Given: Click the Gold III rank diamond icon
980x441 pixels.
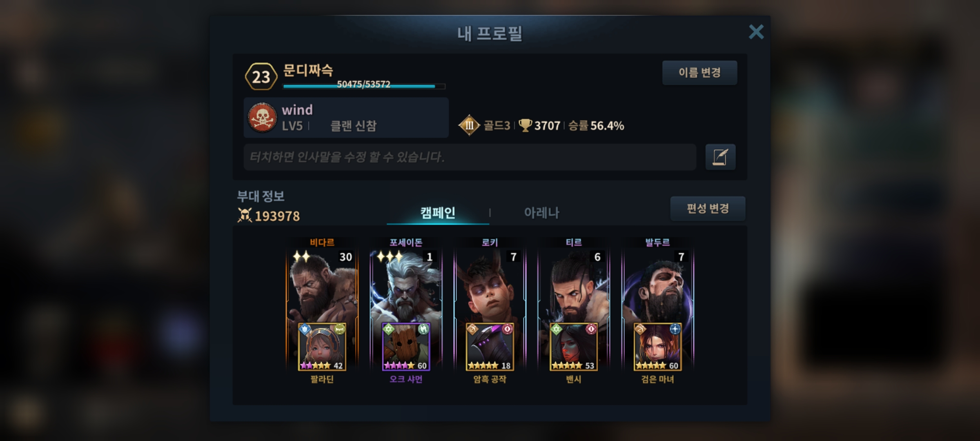Looking at the screenshot, I should [469, 125].
